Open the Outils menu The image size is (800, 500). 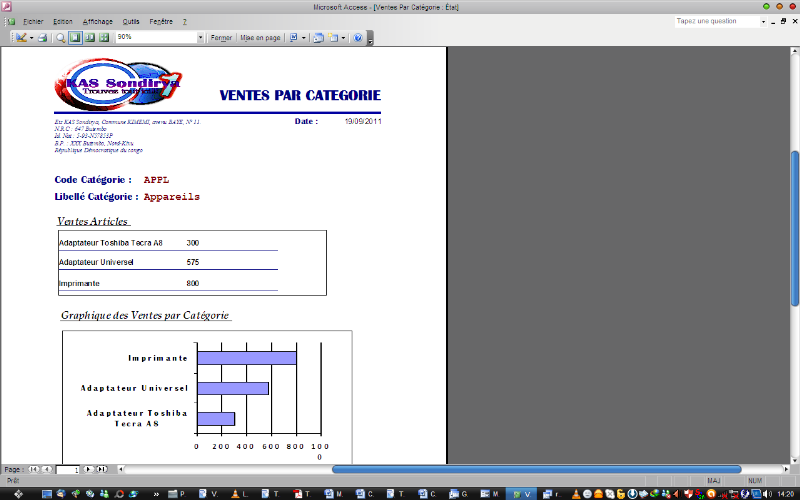click(x=131, y=21)
